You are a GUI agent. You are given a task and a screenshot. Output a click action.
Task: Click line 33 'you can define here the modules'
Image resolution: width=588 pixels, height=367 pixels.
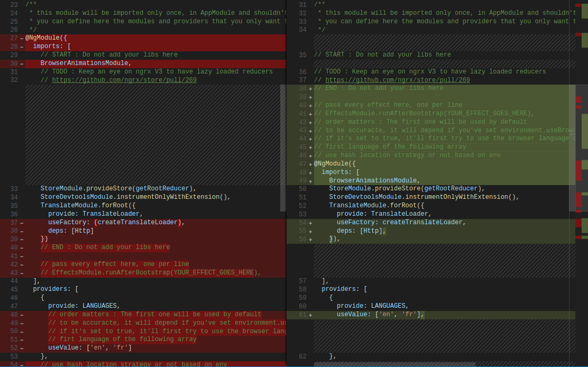[x=447, y=21]
